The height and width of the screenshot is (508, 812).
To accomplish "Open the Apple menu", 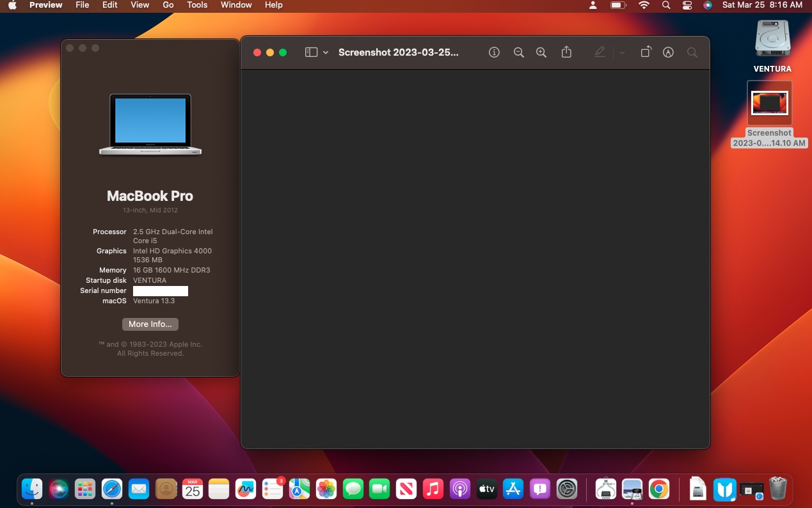I will pos(12,5).
